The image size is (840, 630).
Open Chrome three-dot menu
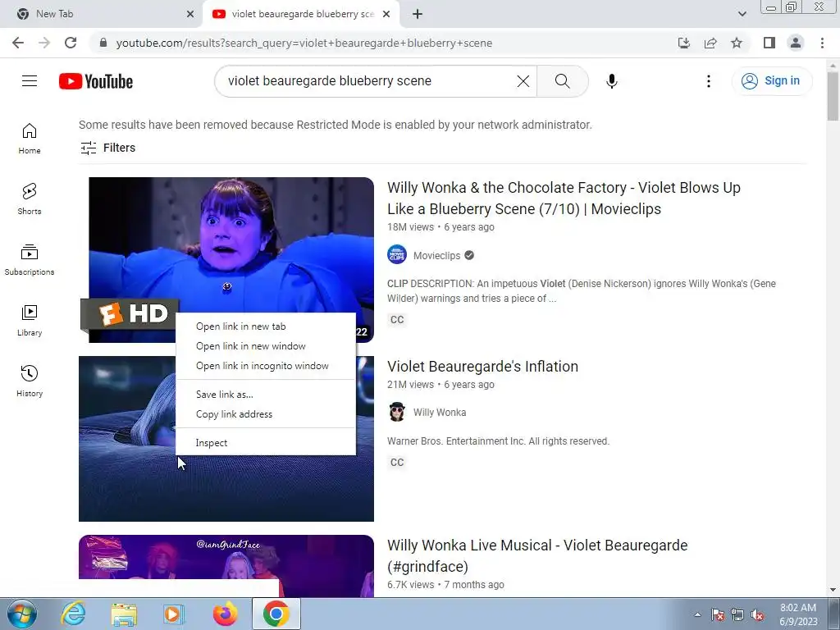tap(822, 43)
